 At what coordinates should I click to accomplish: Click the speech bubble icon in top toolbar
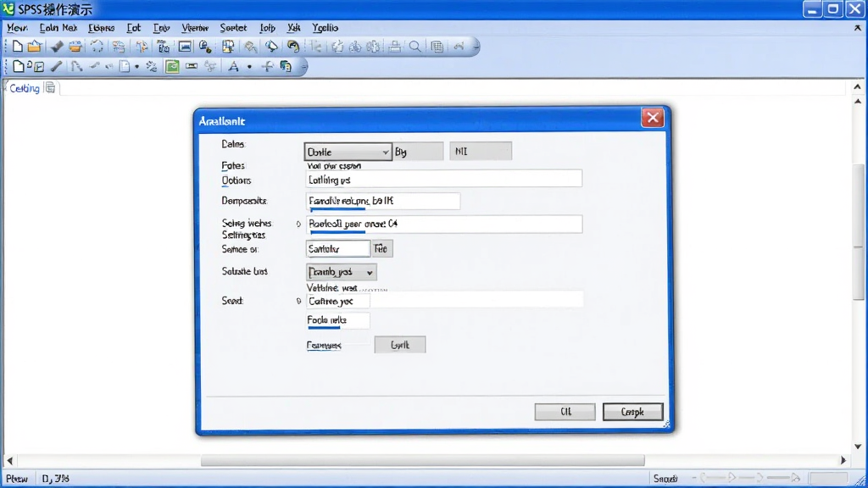[271, 47]
